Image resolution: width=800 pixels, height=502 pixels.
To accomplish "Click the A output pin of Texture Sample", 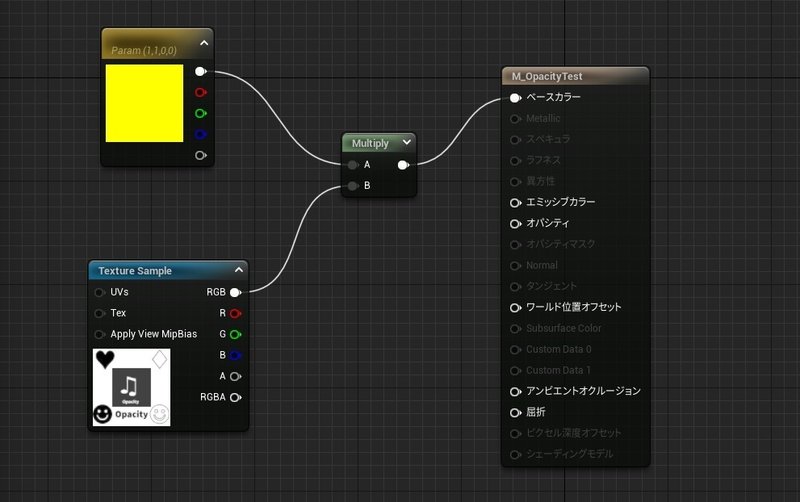I will [x=235, y=376].
